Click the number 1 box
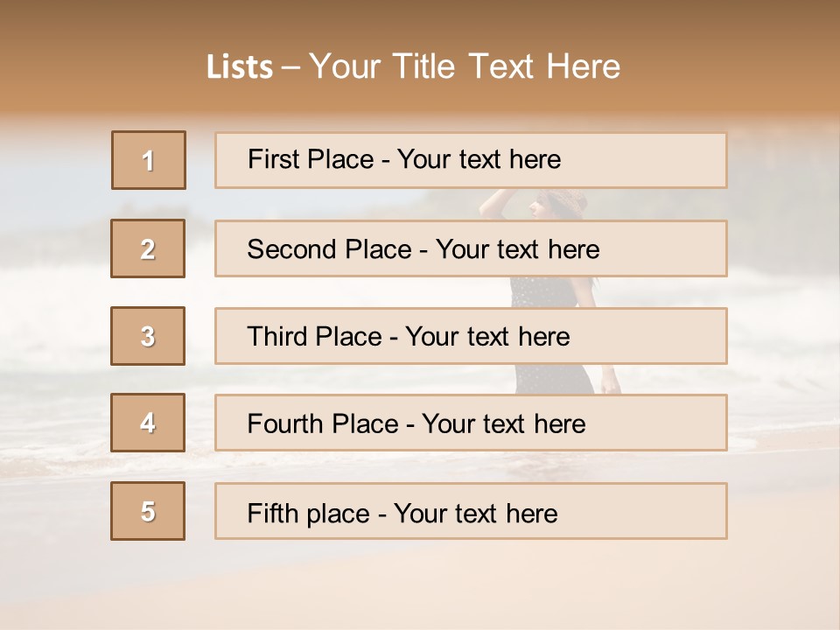 pyautogui.click(x=149, y=160)
